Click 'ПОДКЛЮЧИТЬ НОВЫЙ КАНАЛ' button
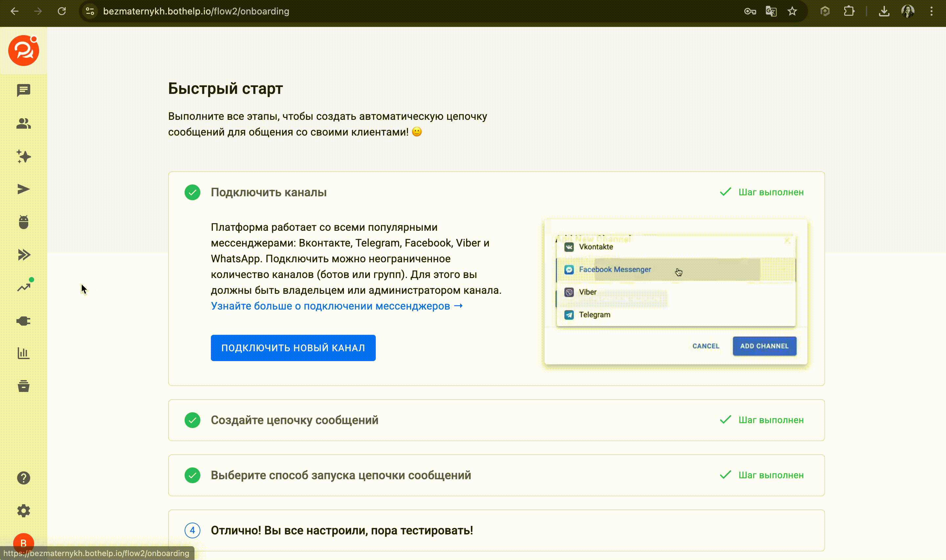 click(x=293, y=348)
